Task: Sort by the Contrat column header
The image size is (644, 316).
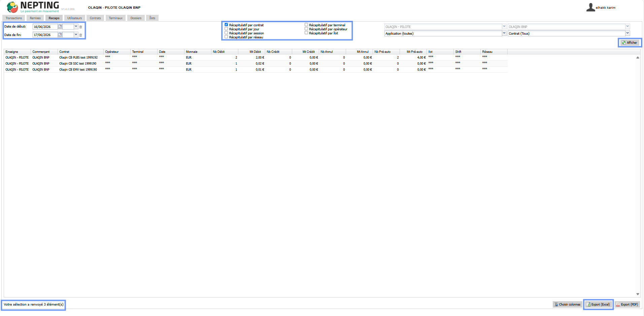Action: tap(81, 52)
